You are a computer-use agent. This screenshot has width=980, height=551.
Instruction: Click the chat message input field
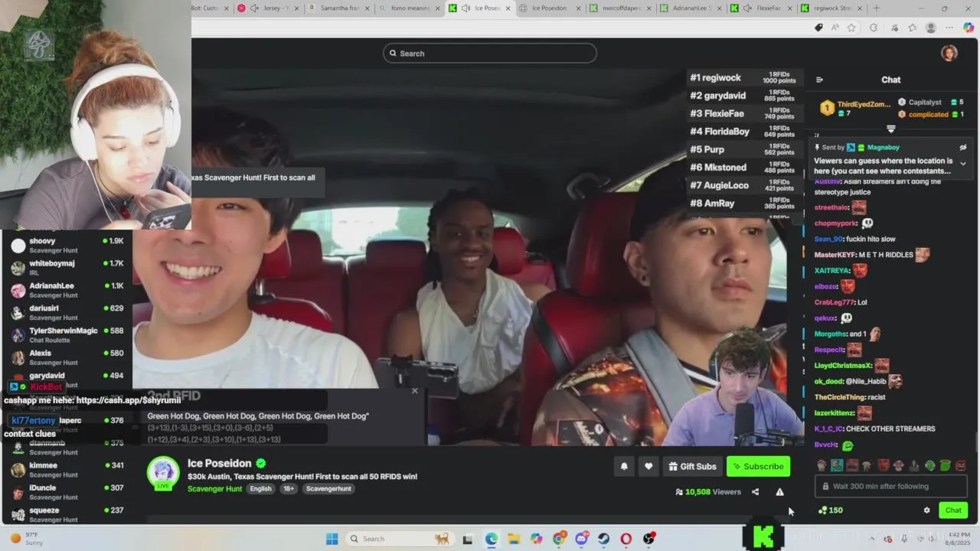pyautogui.click(x=890, y=486)
